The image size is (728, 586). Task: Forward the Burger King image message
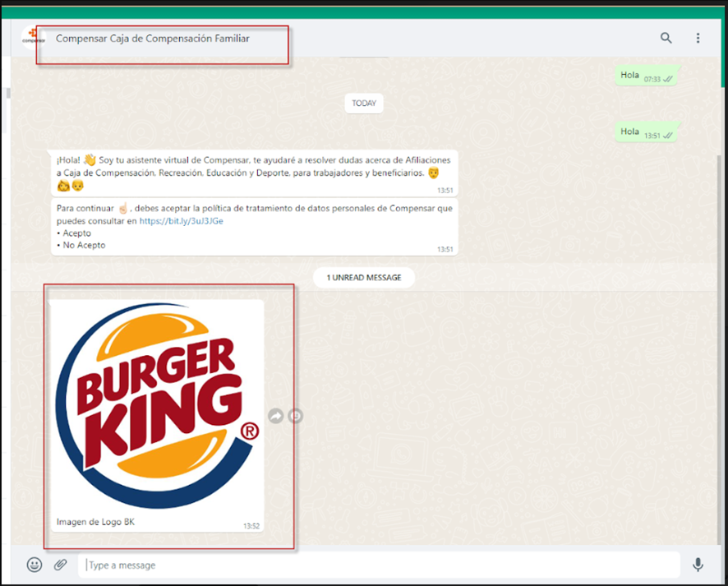[x=276, y=416]
